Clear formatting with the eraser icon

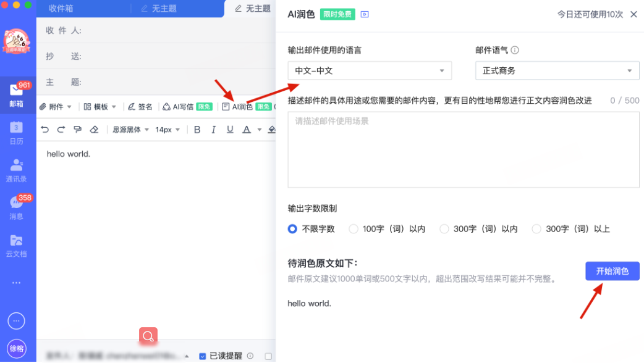click(94, 130)
